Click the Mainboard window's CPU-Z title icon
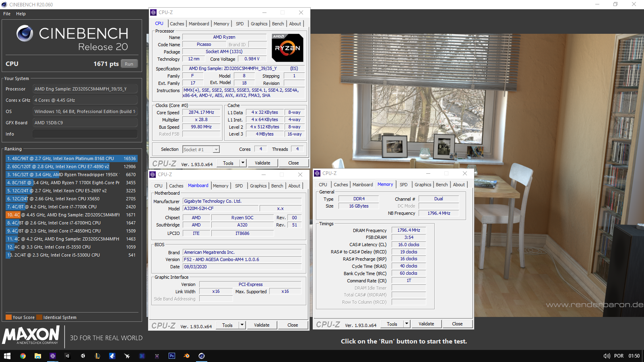The width and height of the screenshot is (644, 362). tap(153, 175)
